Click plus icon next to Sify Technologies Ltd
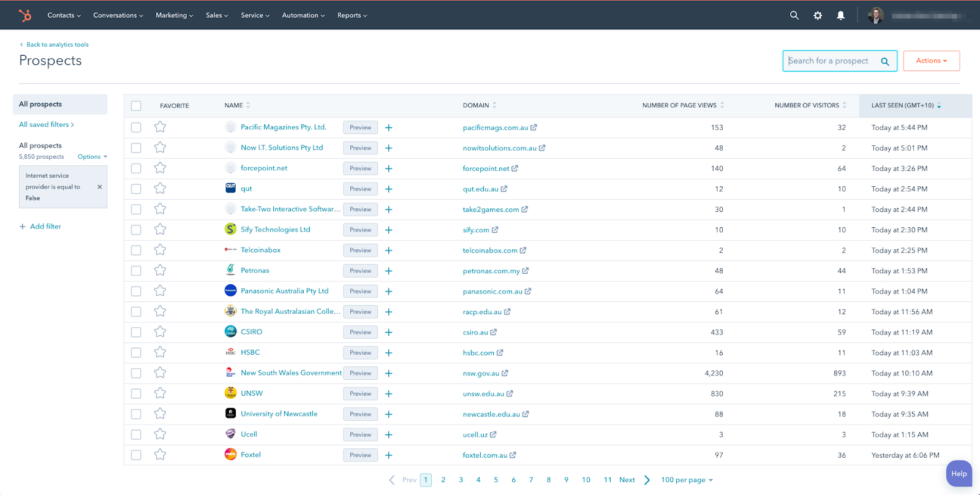Screen dimensions: 980x495 [388, 230]
